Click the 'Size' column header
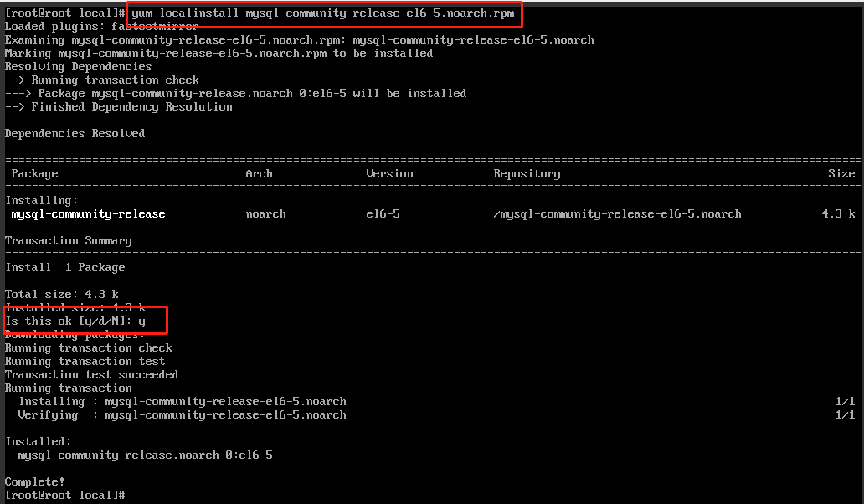Viewport: 864px width, 504px height. coord(841,174)
